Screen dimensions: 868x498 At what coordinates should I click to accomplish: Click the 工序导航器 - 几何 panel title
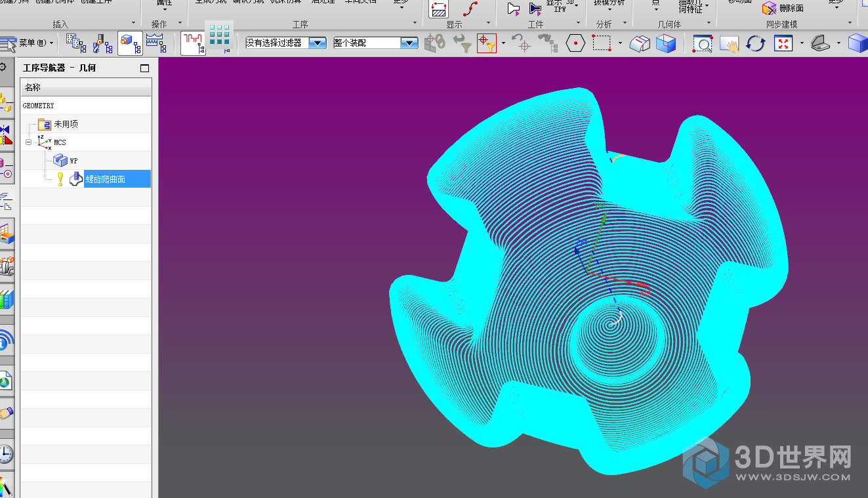pyautogui.click(x=59, y=68)
